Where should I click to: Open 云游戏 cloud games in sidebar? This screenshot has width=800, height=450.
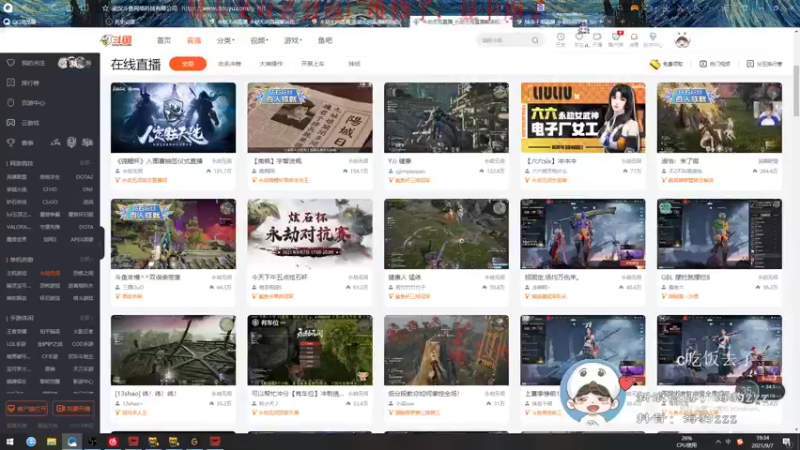pyautogui.click(x=30, y=123)
